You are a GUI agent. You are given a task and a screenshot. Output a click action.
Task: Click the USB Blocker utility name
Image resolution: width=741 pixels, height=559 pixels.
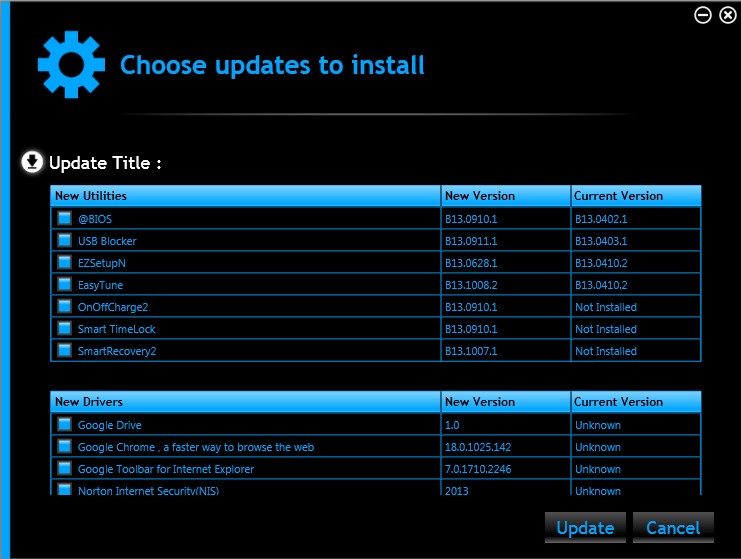tap(107, 241)
